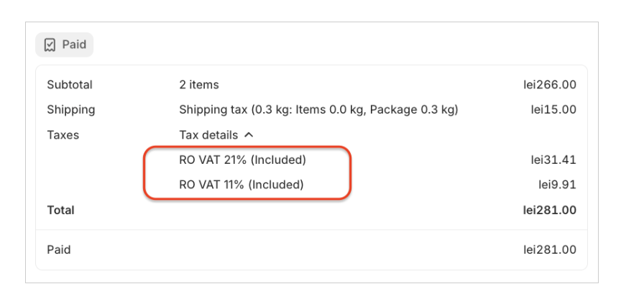
Task: Click the Paid receipt icon
Action: [50, 45]
